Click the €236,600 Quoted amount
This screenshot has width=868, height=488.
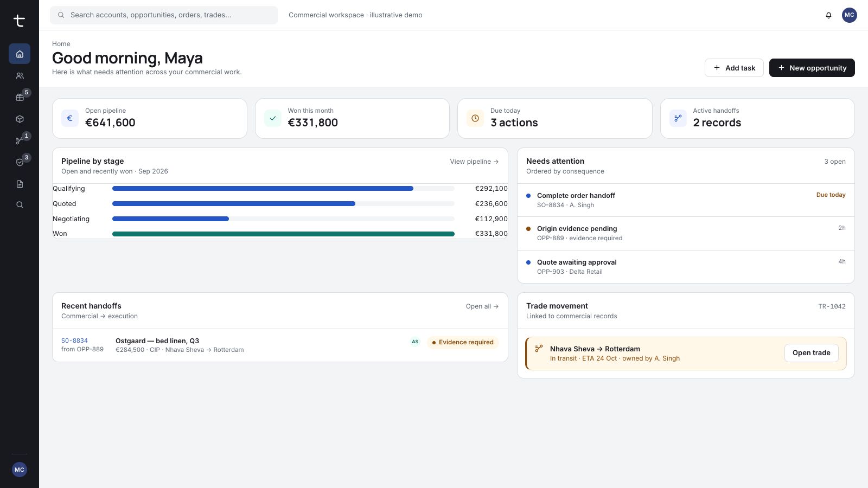(x=492, y=204)
